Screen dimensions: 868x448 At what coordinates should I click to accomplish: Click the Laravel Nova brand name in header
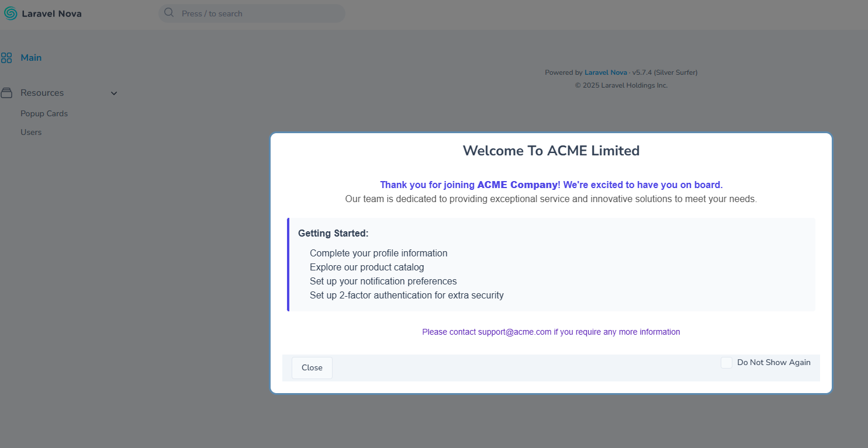click(x=51, y=13)
